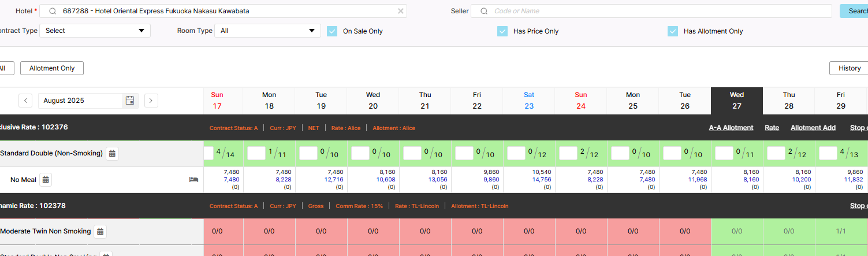Click the bed icon in No Meal row
Viewport: 868px width, 256px height.
[x=193, y=180]
